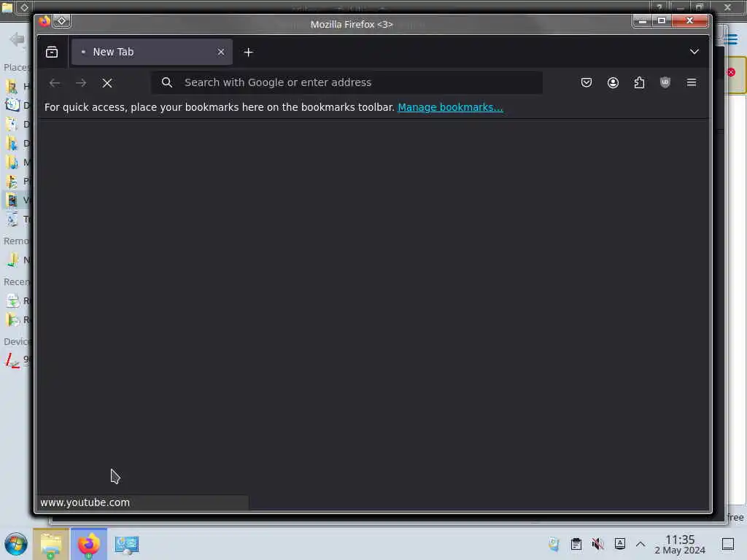Click the Firefox logo window menu icon
The image size is (747, 560).
pyautogui.click(x=44, y=21)
